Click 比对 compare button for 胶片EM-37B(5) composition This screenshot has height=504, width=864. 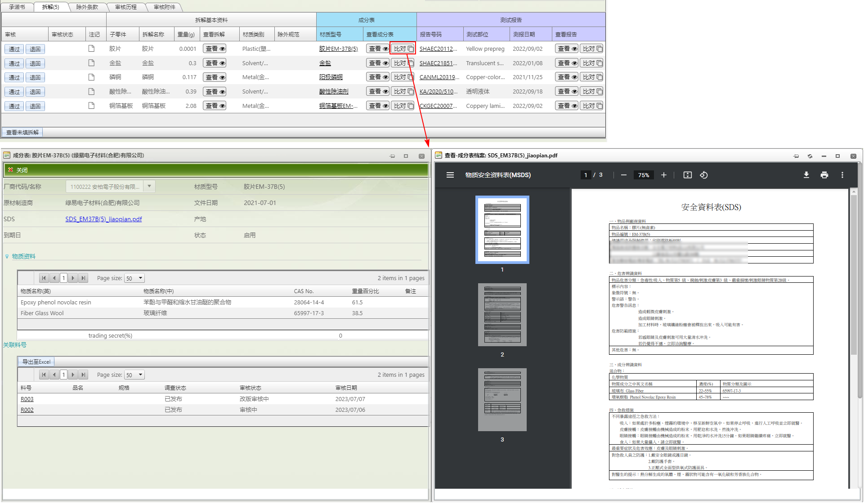(403, 49)
